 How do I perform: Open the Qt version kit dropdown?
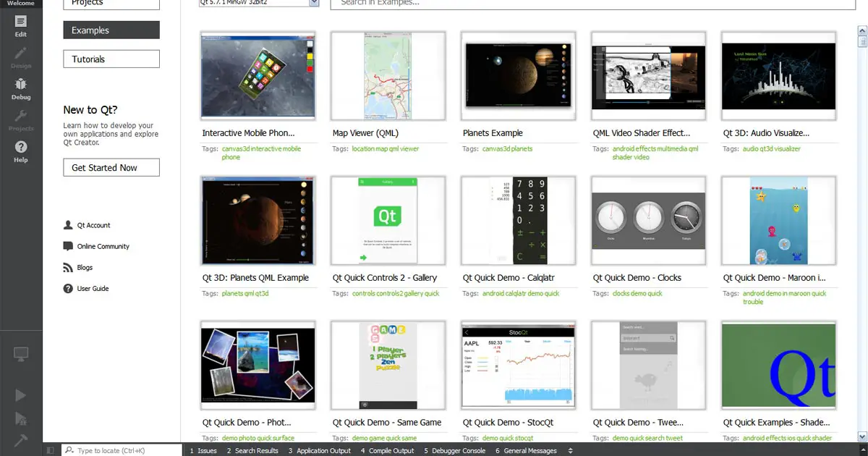tap(258, 3)
